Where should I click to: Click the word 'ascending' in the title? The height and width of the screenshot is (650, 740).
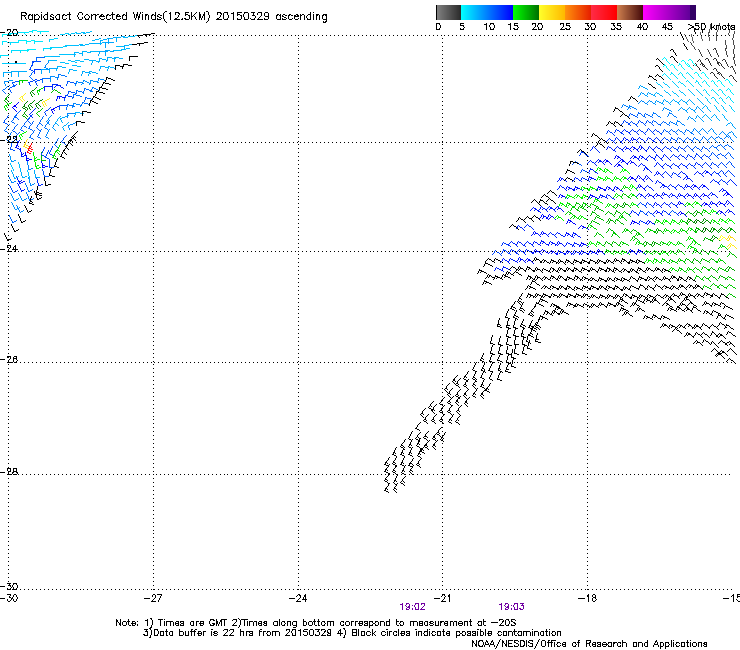302,17
